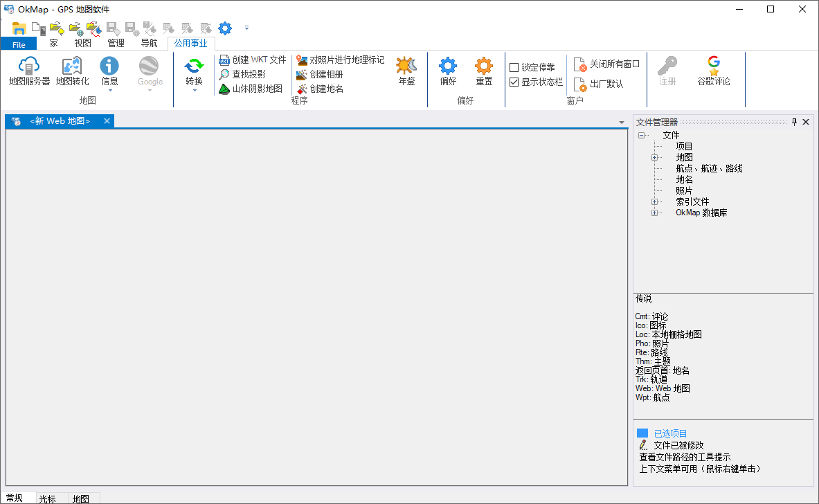This screenshot has width=819, height=504.
Task: Switch to the 光标 bottom tab
Action: pos(48,497)
